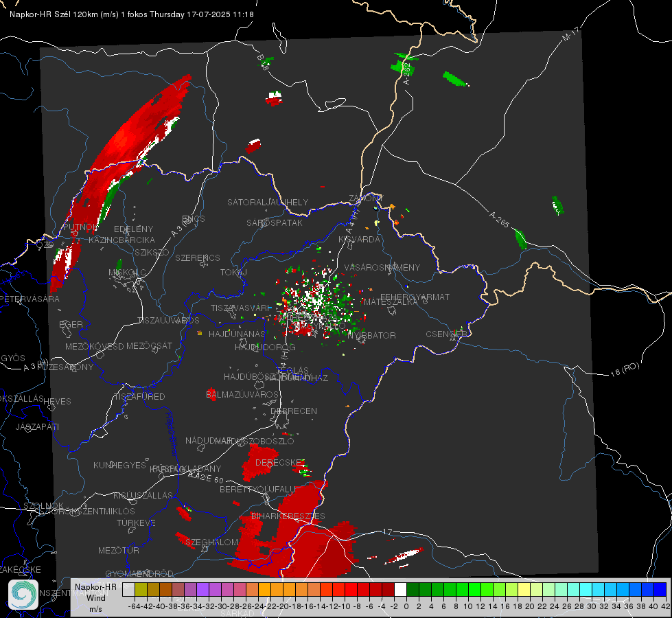Click the NÁDUDVAR city label

(209, 440)
